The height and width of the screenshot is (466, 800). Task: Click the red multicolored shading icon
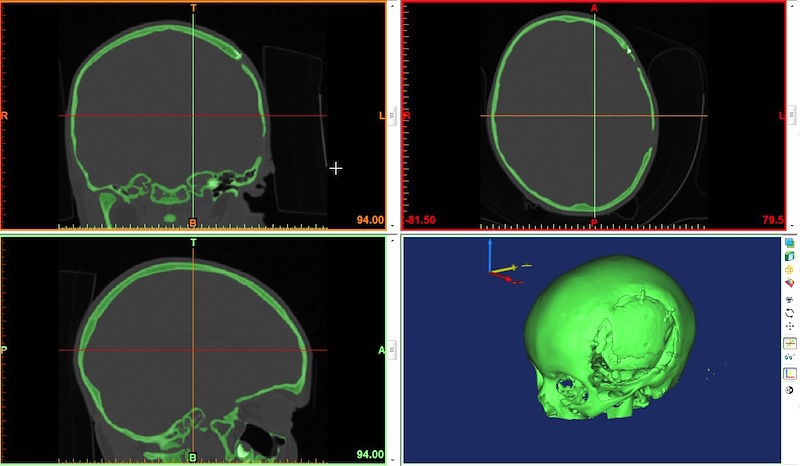790,284
